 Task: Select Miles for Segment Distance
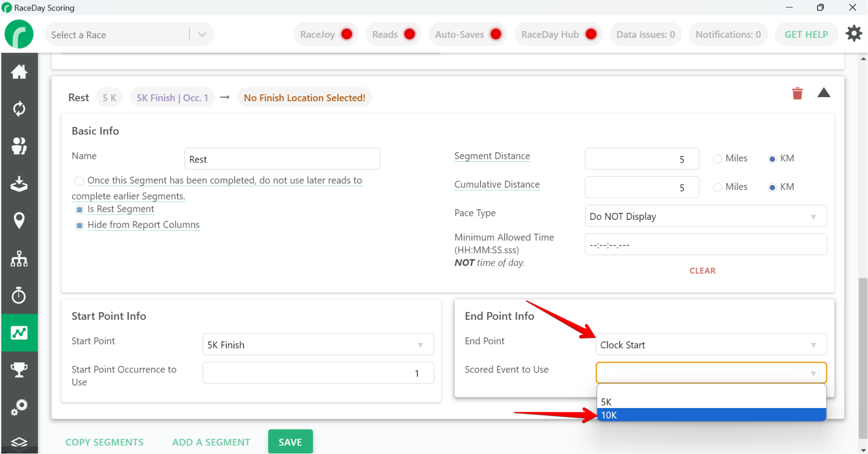(x=718, y=159)
